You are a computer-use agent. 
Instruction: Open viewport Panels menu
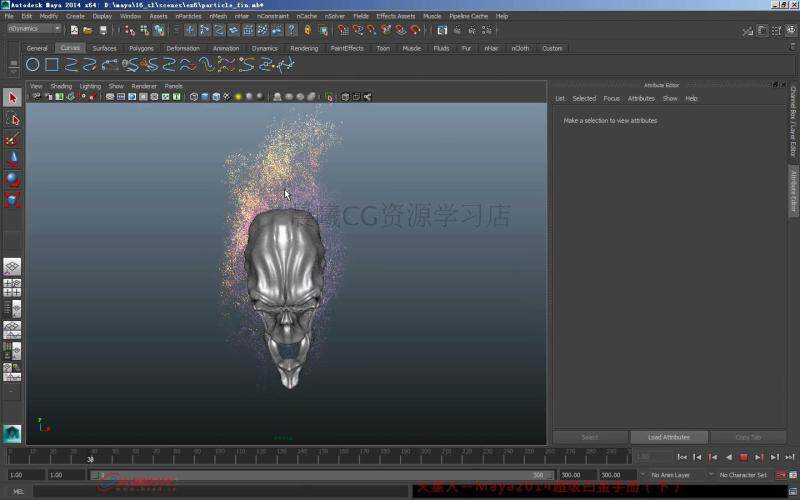[x=173, y=86]
